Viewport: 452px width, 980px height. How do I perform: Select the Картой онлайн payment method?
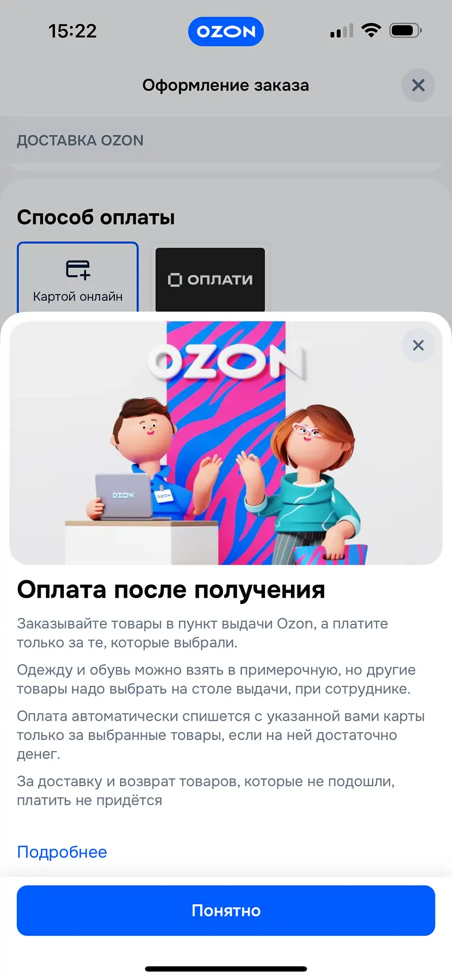click(x=78, y=278)
